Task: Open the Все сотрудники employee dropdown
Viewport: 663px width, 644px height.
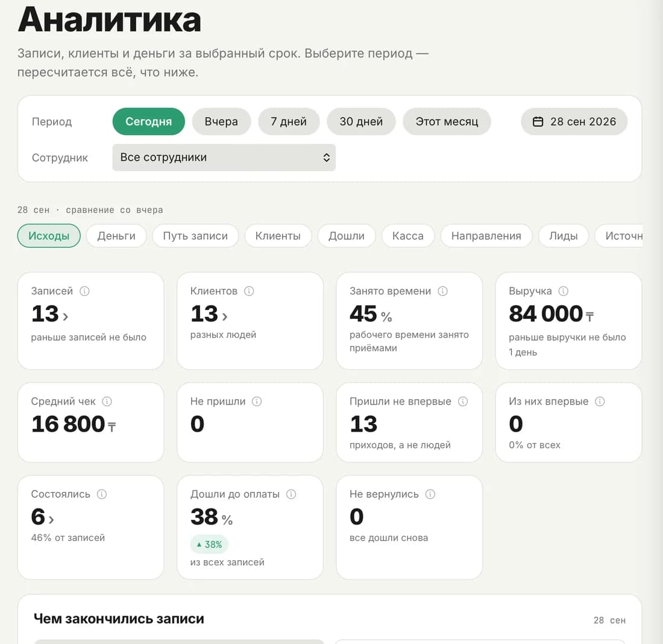Action: pyautogui.click(x=224, y=157)
